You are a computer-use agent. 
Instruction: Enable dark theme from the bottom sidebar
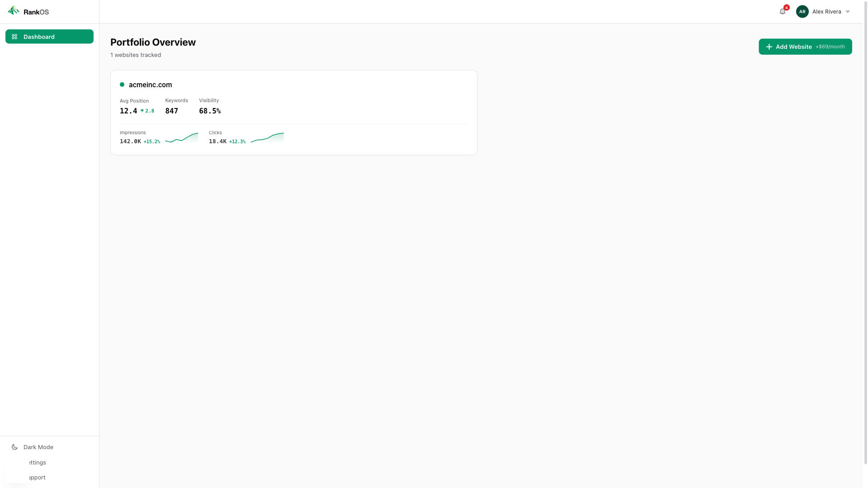tap(38, 447)
